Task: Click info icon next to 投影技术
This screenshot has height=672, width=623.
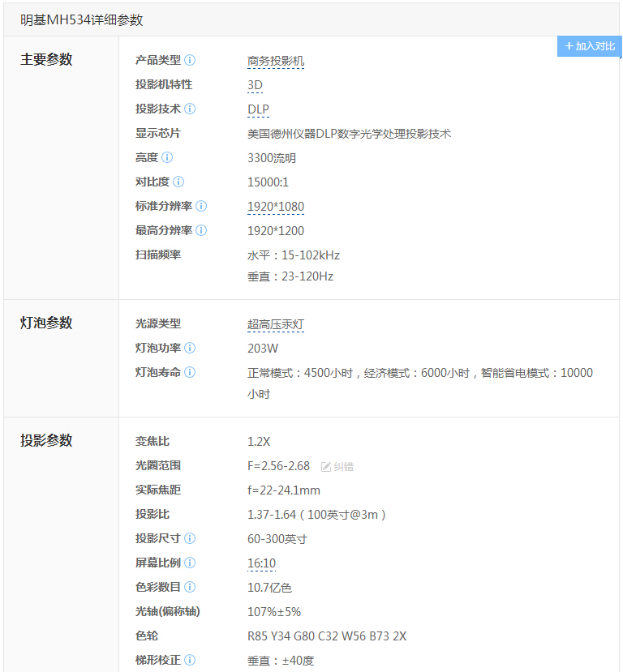Action: point(190,109)
